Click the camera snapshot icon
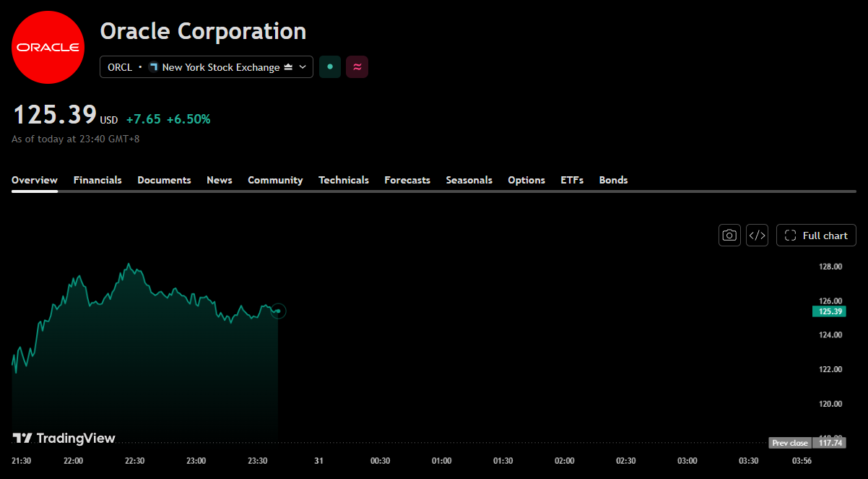Screen dimensions: 868x479 click(729, 236)
